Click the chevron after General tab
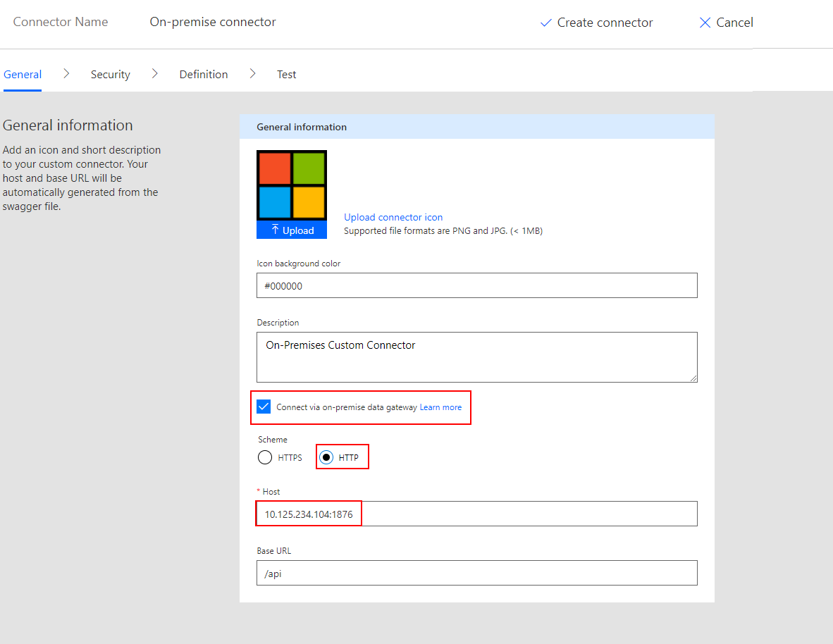This screenshot has width=833, height=644. pos(66,73)
